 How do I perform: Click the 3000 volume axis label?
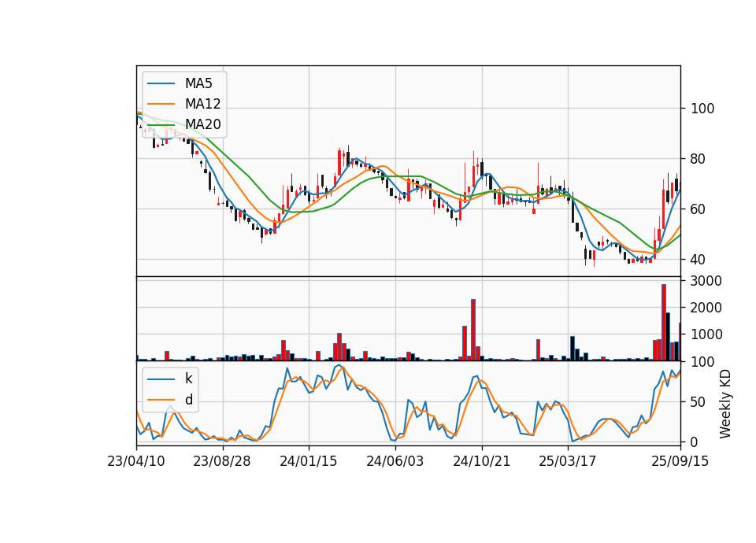(x=706, y=281)
